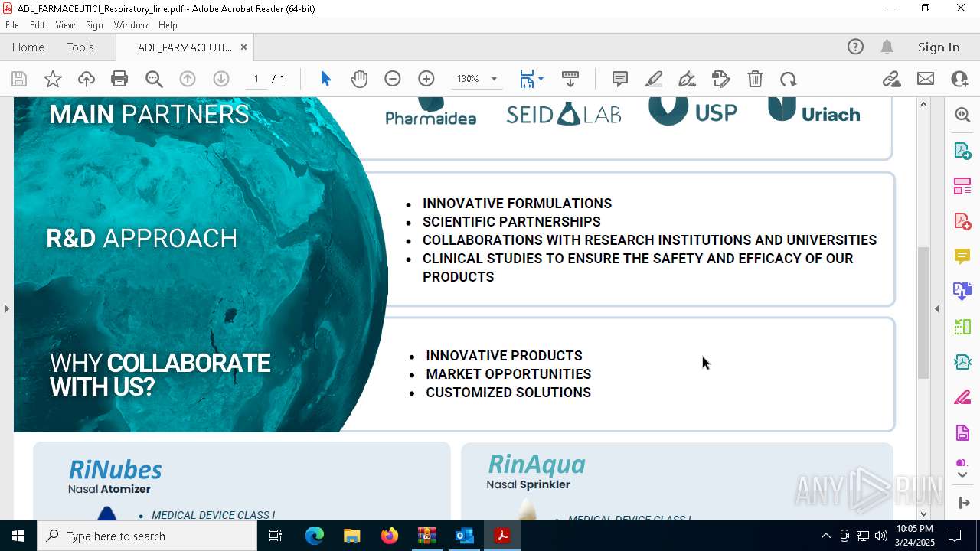Bookmark the document with the star icon
The height and width of the screenshot is (551, 980).
(x=53, y=79)
